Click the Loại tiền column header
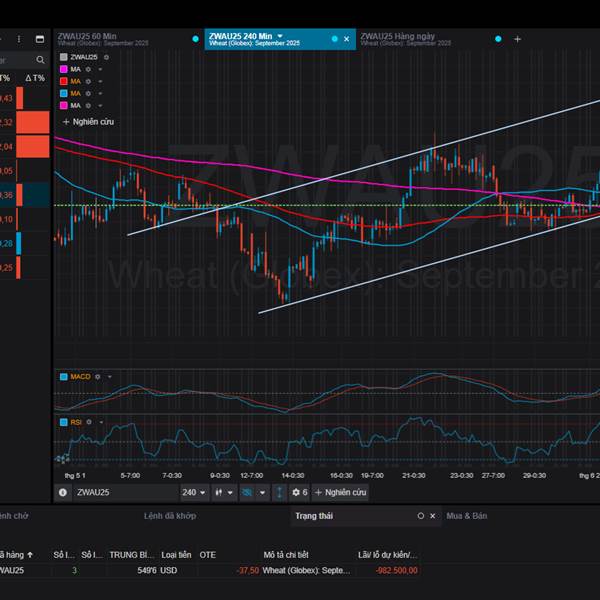 click(x=176, y=555)
